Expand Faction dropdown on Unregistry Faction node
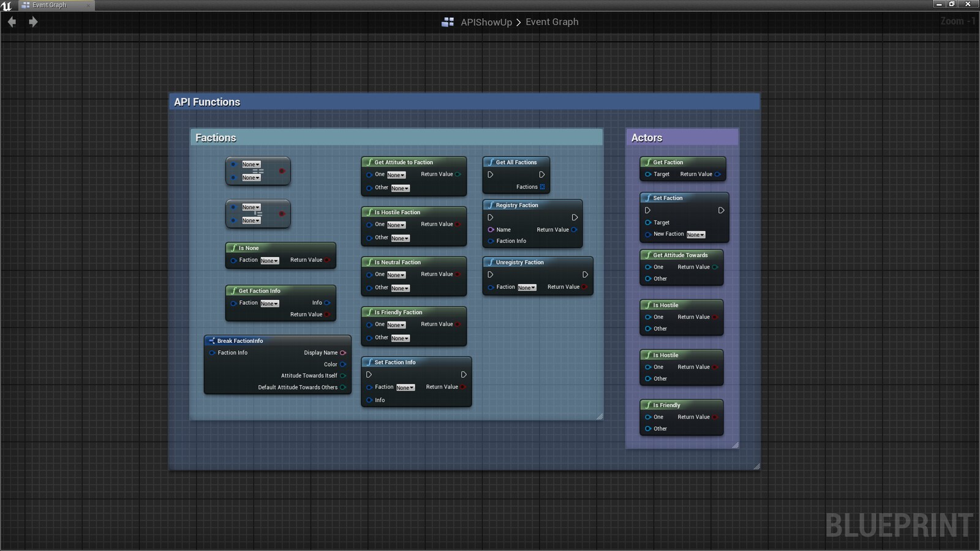Screen dimensions: 980x551 tap(527, 288)
